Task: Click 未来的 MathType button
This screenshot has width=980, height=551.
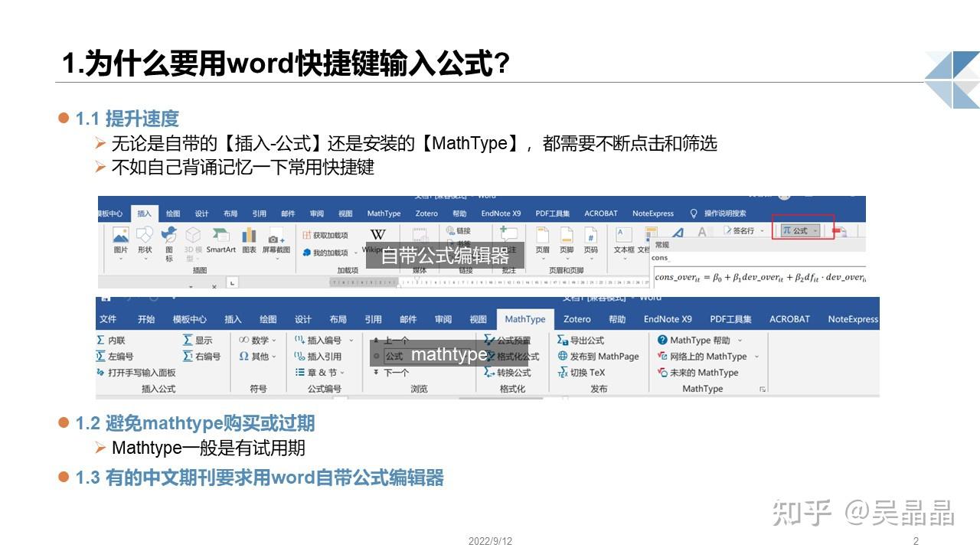Action: click(x=697, y=373)
